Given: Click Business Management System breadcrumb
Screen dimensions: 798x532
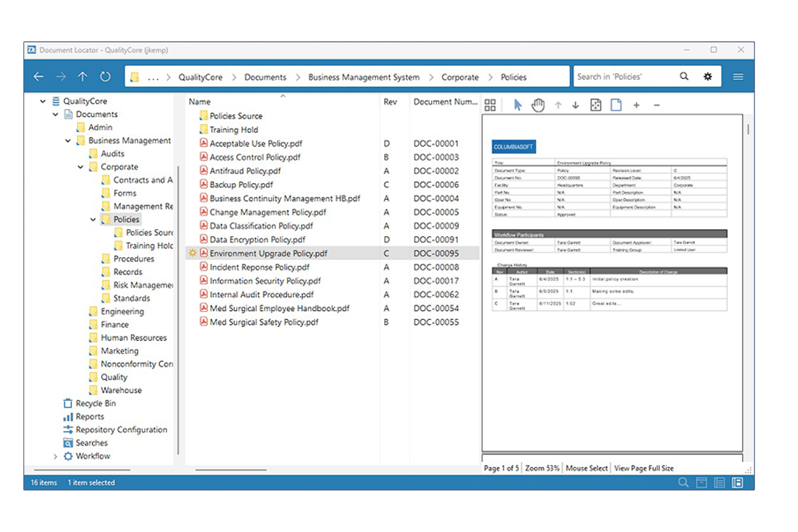Looking at the screenshot, I should (364, 77).
